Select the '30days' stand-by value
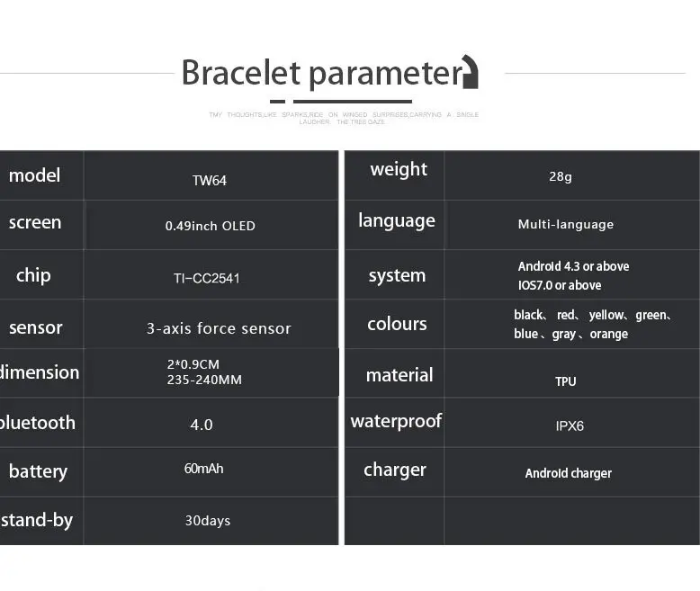 208,521
